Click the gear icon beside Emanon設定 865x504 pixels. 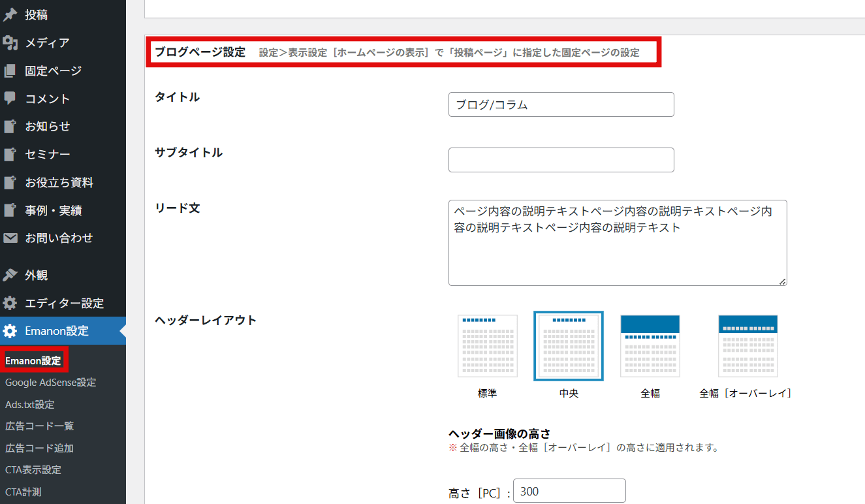[10, 331]
